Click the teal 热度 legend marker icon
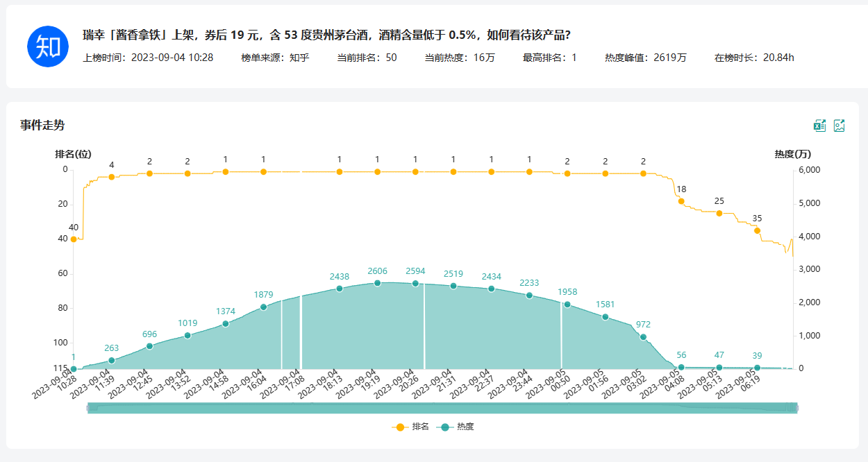The image size is (868, 462). [x=444, y=427]
